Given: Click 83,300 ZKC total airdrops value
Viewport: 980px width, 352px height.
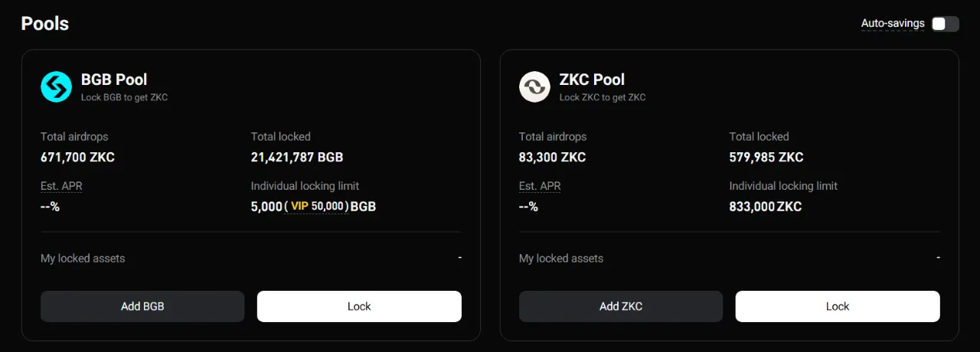Looking at the screenshot, I should coord(552,158).
